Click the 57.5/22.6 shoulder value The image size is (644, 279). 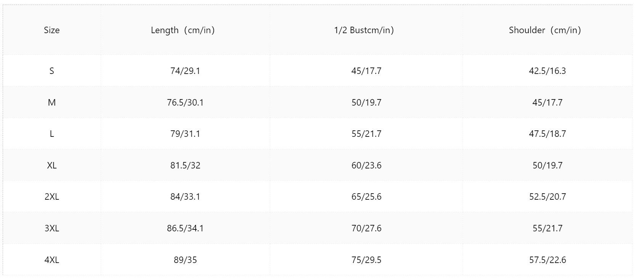[x=548, y=260]
